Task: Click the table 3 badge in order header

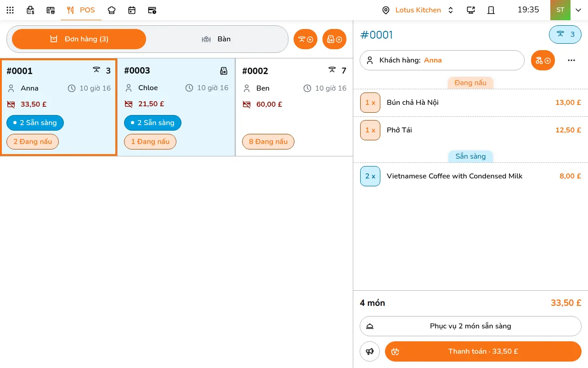Action: (565, 34)
